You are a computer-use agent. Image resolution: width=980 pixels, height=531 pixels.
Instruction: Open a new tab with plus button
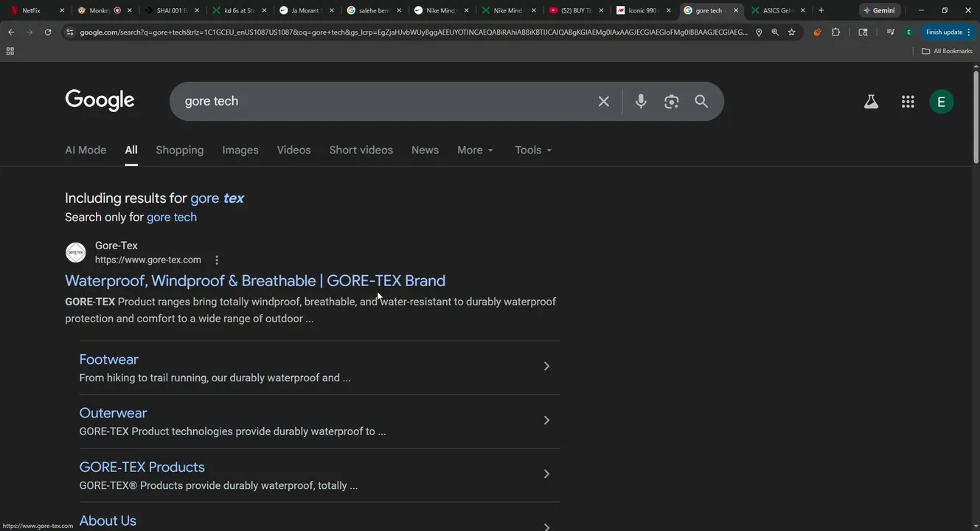coord(821,10)
